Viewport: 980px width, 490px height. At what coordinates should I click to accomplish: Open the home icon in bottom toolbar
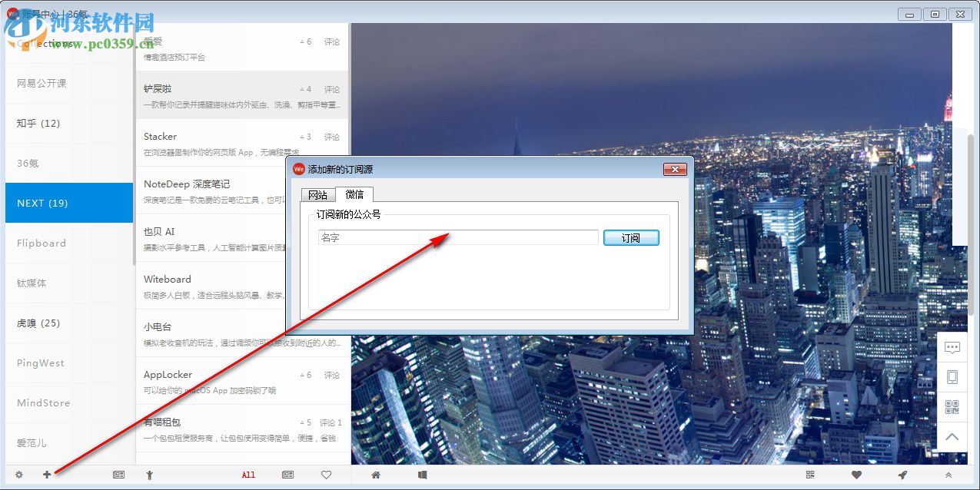coord(375,475)
